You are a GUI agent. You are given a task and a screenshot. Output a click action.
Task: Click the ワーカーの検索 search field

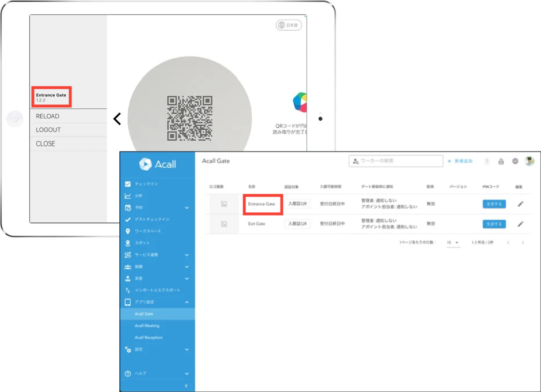coord(396,161)
